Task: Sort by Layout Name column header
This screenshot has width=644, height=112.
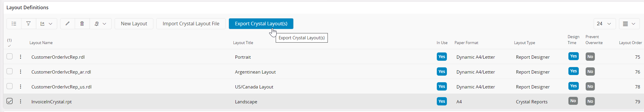Action: click(x=41, y=43)
